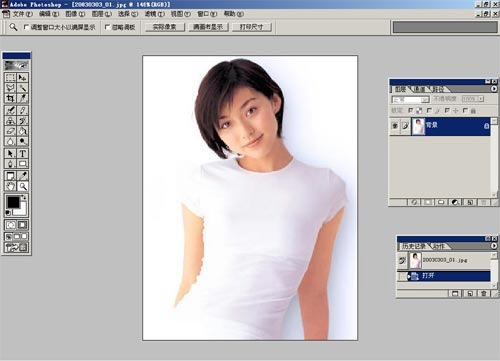Click the 实际像素 (Actual Pixels) button
This screenshot has height=361, width=500.
pyautogui.click(x=165, y=27)
